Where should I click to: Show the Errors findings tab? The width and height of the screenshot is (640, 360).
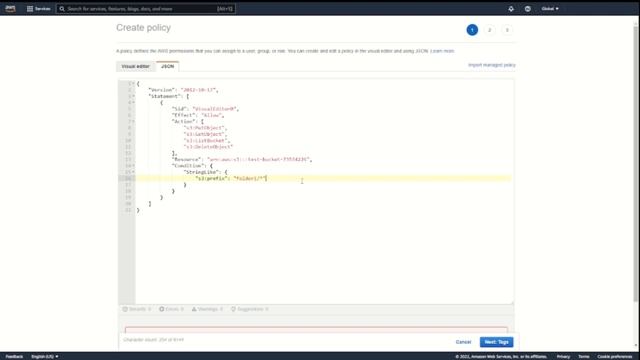point(171,309)
